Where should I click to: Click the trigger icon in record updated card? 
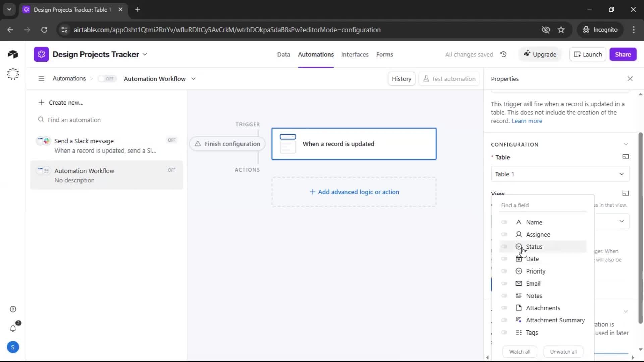(288, 143)
